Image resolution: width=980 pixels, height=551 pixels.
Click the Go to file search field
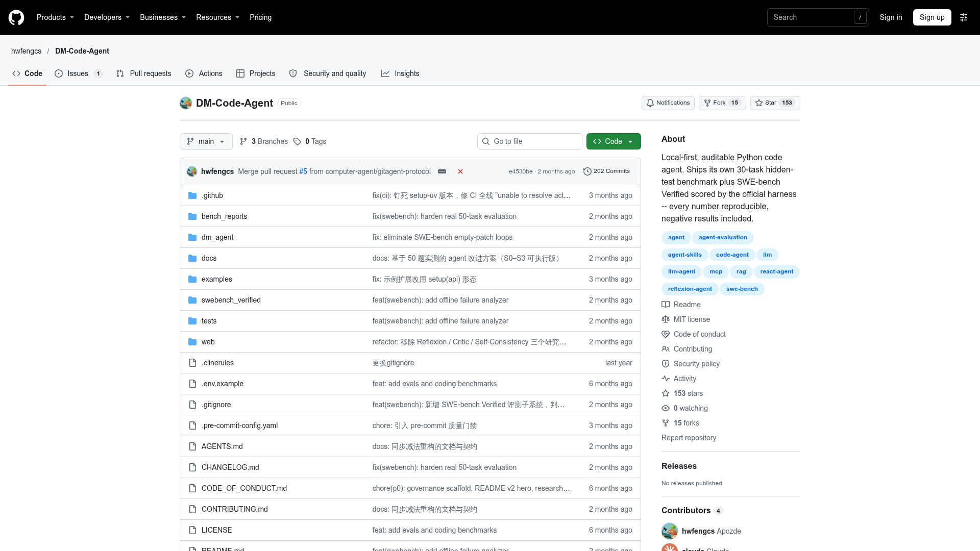point(530,141)
